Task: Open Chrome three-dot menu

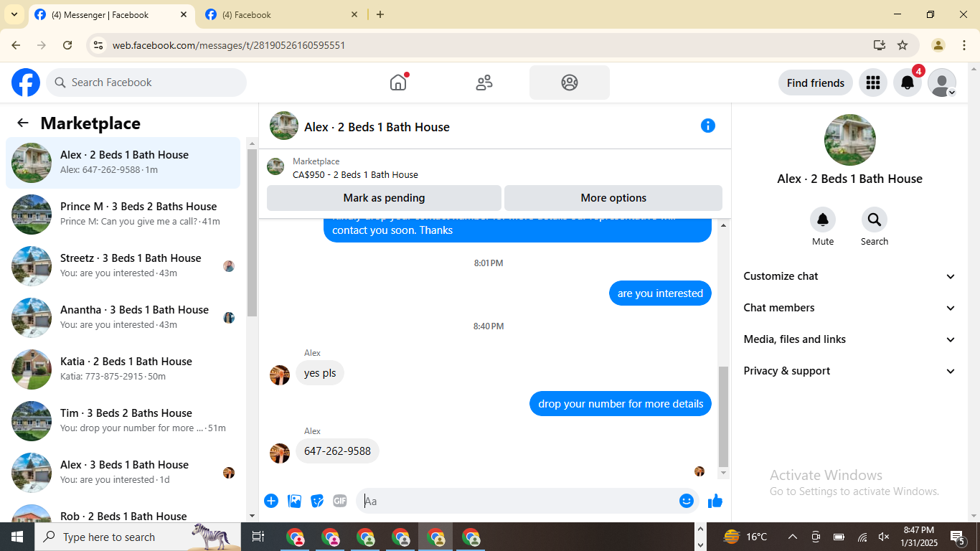Action: coord(964,45)
